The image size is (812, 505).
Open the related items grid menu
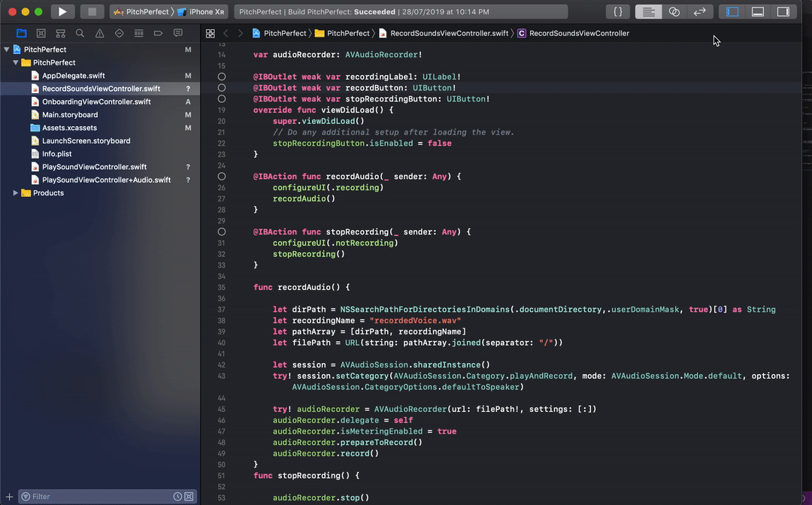pos(211,33)
